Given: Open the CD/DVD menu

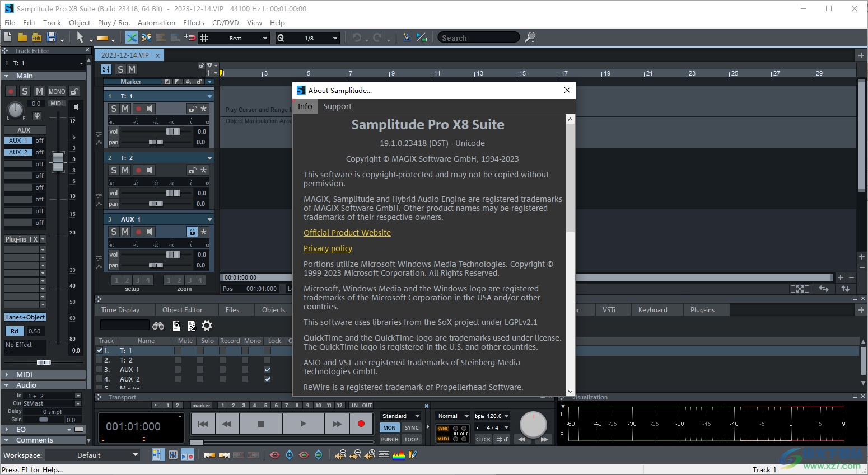Looking at the screenshot, I should [225, 22].
